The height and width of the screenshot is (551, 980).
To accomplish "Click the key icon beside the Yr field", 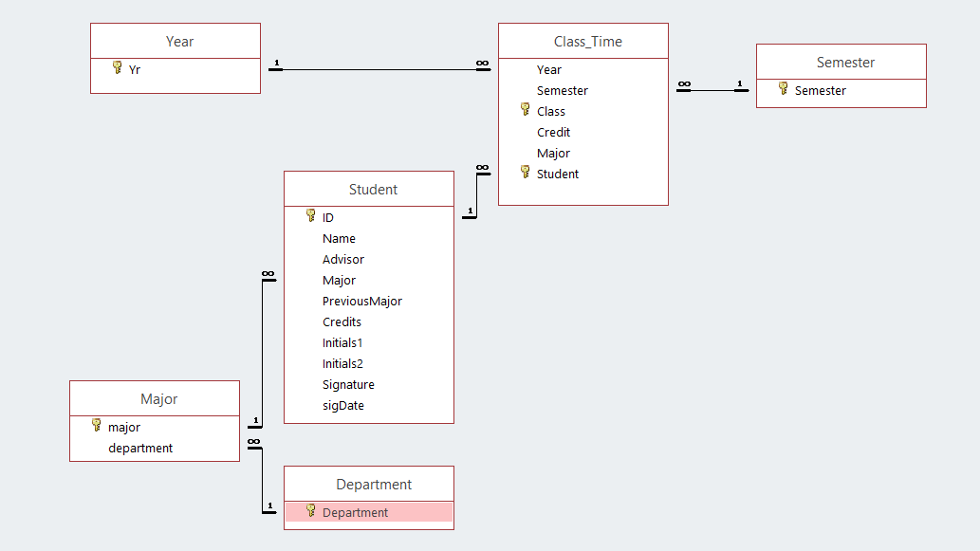I will click(118, 68).
